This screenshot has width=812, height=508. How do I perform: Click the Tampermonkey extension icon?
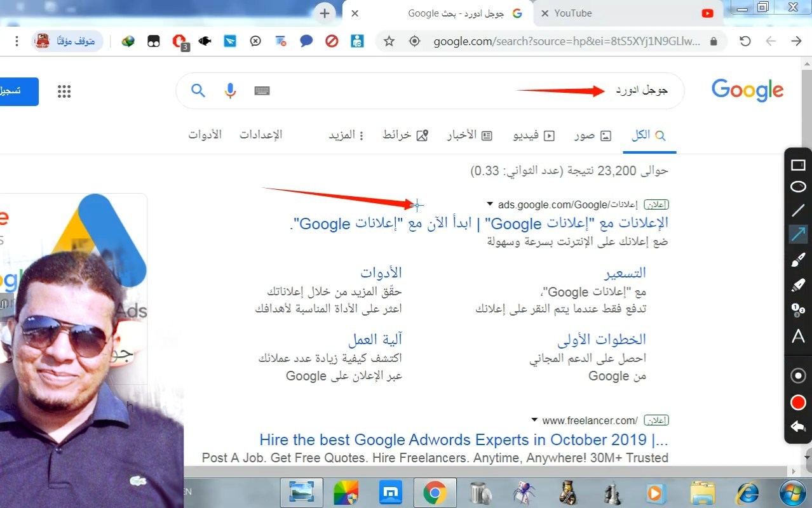point(154,41)
